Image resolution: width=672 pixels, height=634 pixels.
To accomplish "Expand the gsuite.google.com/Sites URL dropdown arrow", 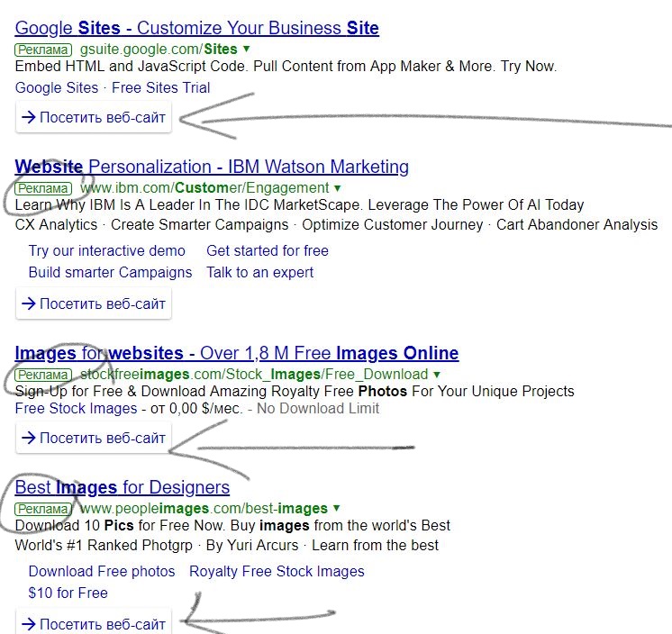I will click(247, 49).
